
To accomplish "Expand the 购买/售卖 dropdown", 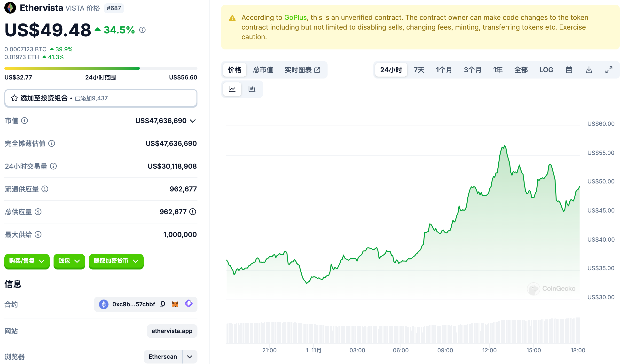I will (x=27, y=261).
